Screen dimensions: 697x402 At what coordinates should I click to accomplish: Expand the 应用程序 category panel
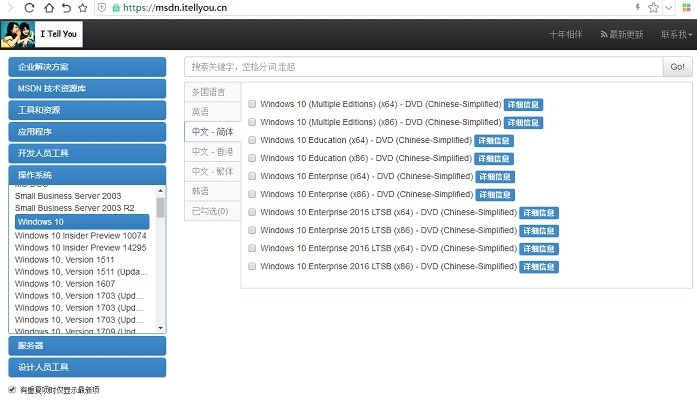click(x=87, y=132)
